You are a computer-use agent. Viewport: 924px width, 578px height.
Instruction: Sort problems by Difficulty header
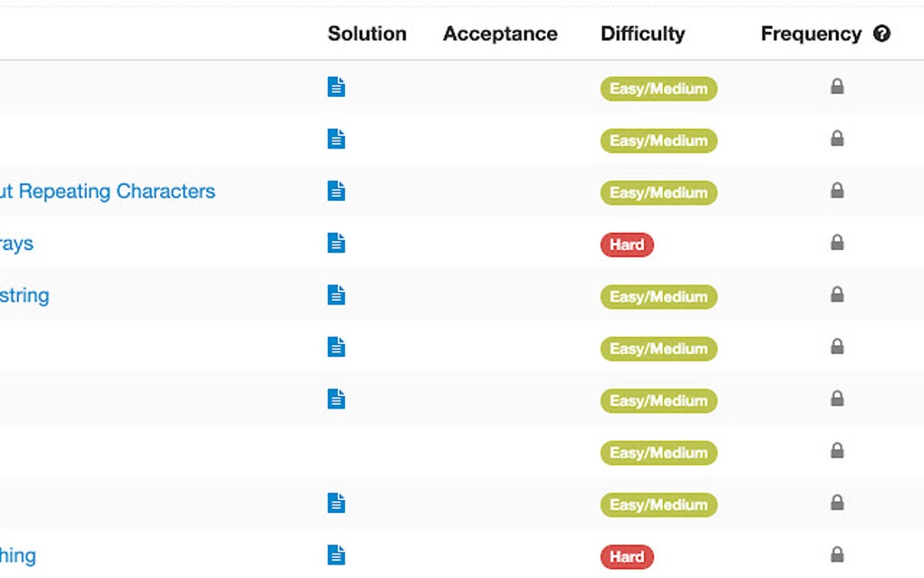tap(642, 34)
